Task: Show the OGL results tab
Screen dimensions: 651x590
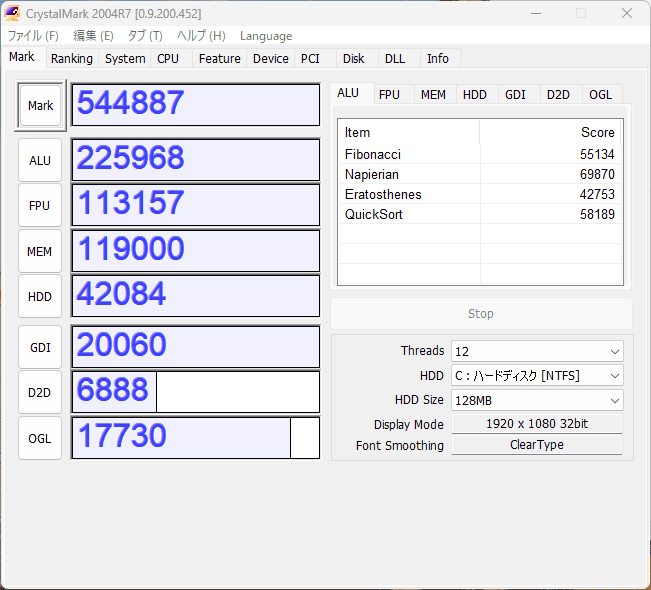Action: tap(600, 95)
